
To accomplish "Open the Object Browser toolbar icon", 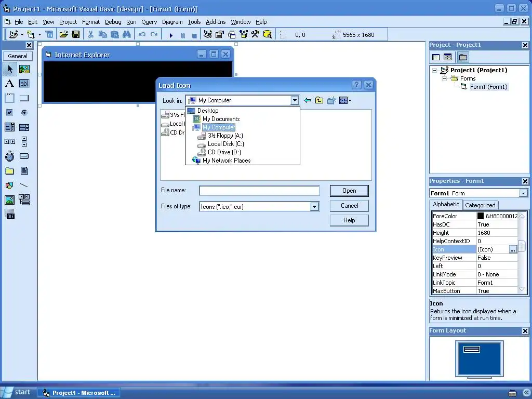I will click(244, 34).
